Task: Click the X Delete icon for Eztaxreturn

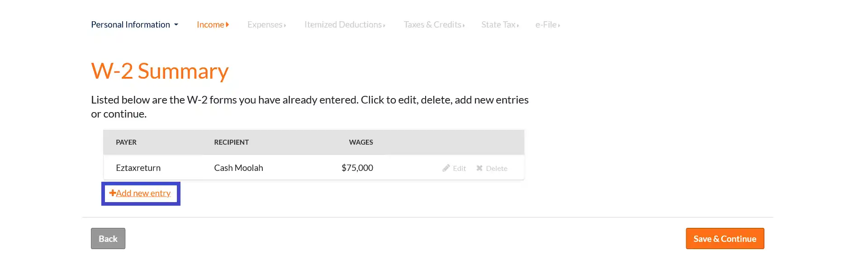Action: (479, 168)
